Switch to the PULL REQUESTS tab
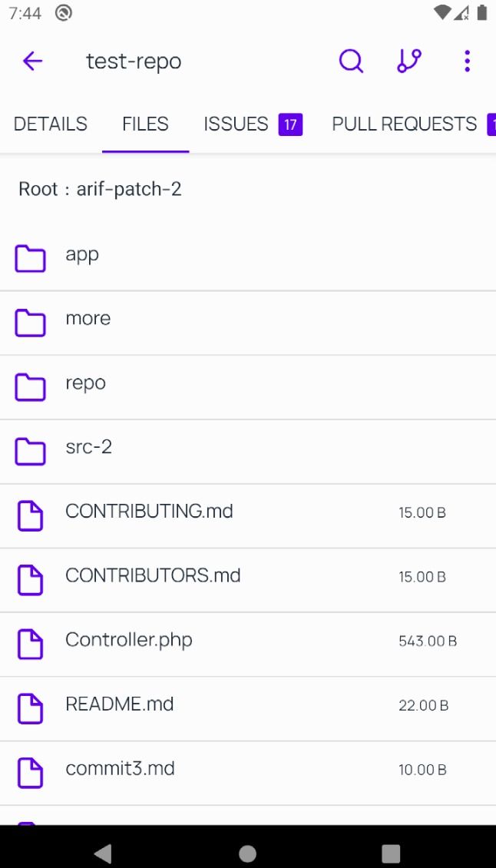 (x=403, y=124)
